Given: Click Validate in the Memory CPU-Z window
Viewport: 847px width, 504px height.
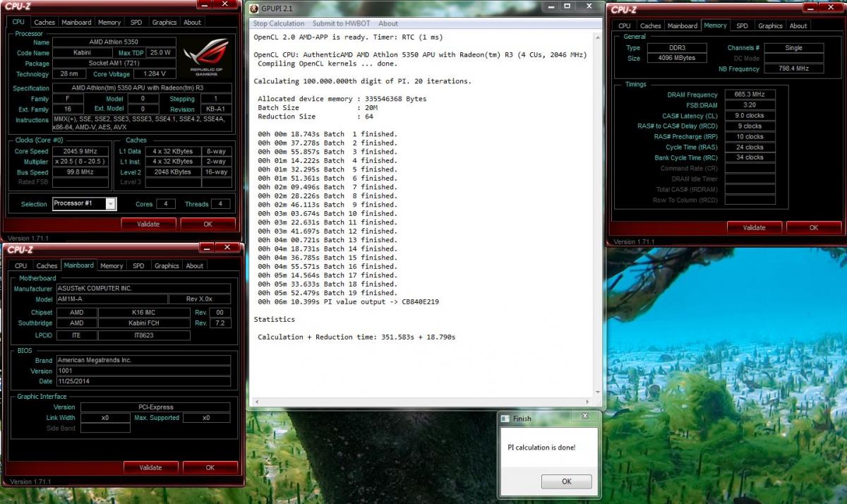Looking at the screenshot, I should tap(755, 227).
